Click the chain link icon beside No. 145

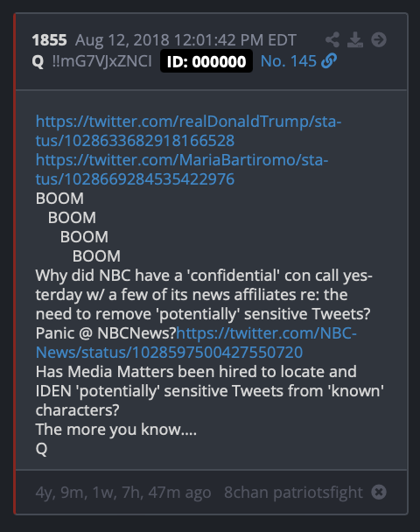point(329,61)
